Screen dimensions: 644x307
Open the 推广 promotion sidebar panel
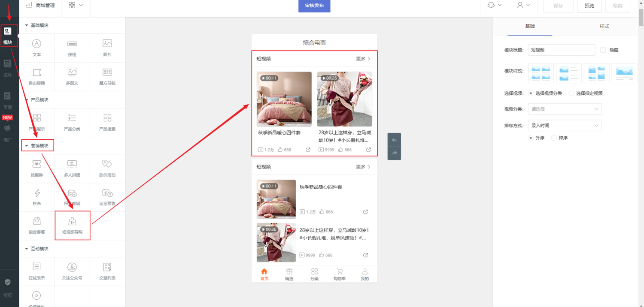[8, 132]
